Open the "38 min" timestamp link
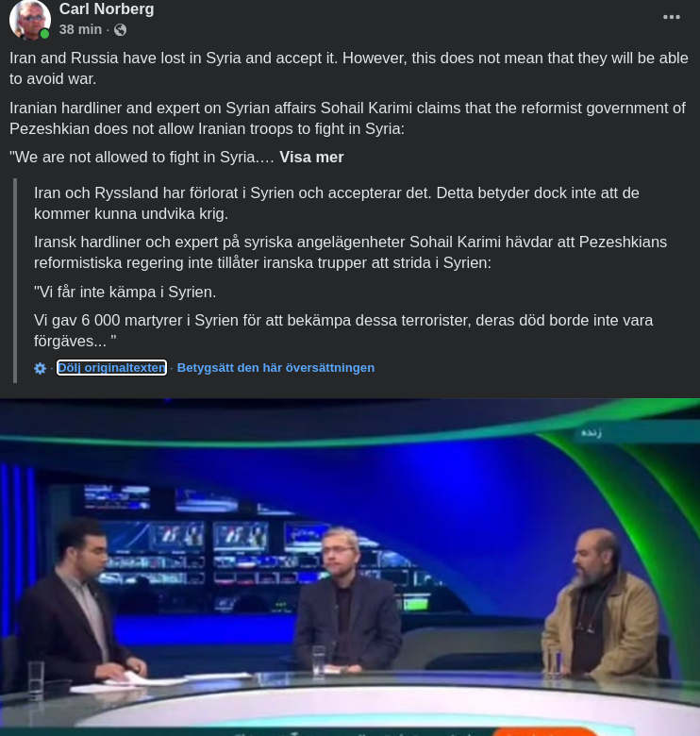Image resolution: width=700 pixels, height=736 pixels. click(x=80, y=29)
